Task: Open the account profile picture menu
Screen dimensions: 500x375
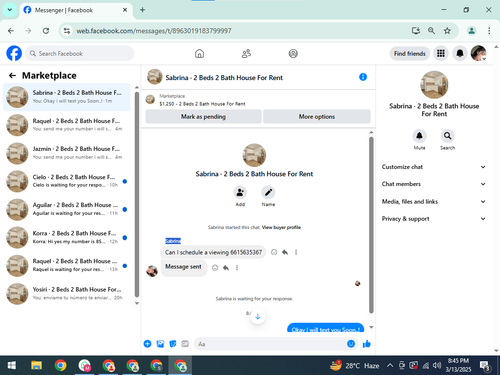Action: [479, 53]
